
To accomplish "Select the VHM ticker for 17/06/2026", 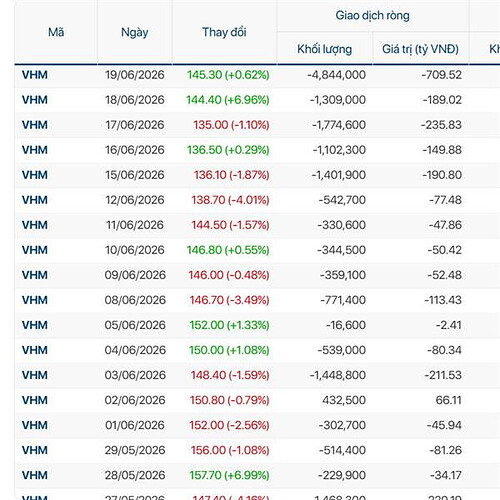I will tap(35, 125).
